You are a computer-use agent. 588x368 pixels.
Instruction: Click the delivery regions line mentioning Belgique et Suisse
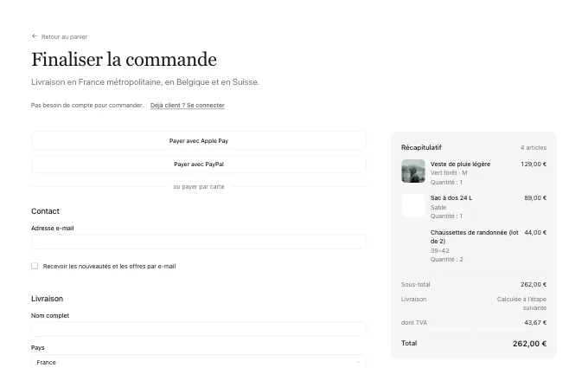click(145, 82)
